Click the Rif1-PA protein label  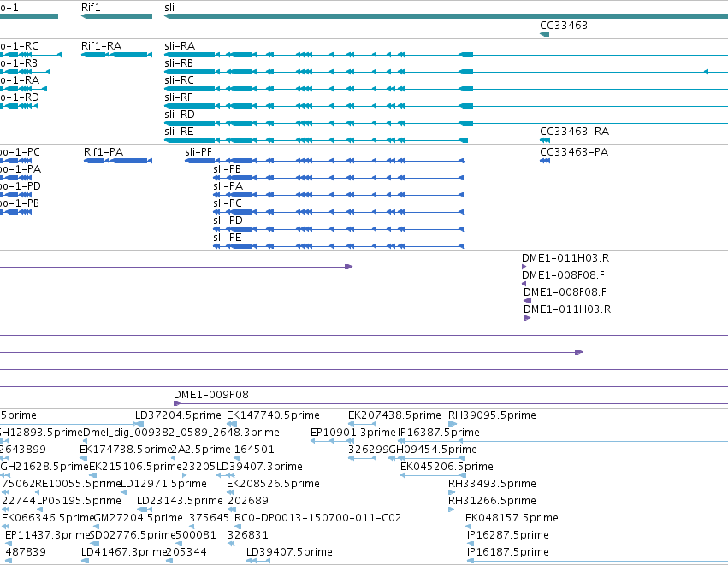point(104,152)
